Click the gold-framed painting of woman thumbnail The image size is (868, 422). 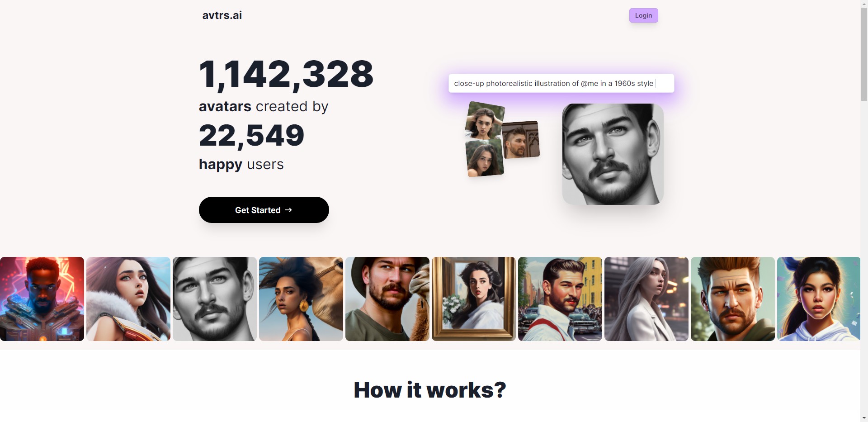coord(474,299)
